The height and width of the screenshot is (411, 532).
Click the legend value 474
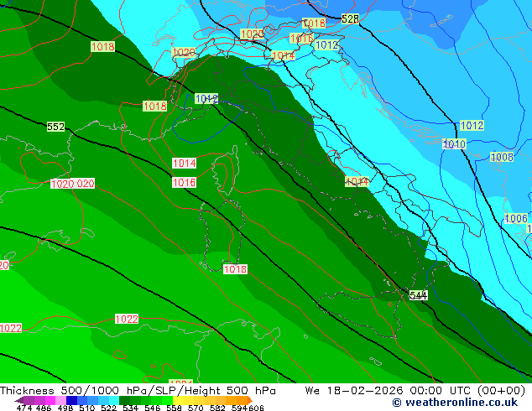click(x=23, y=408)
